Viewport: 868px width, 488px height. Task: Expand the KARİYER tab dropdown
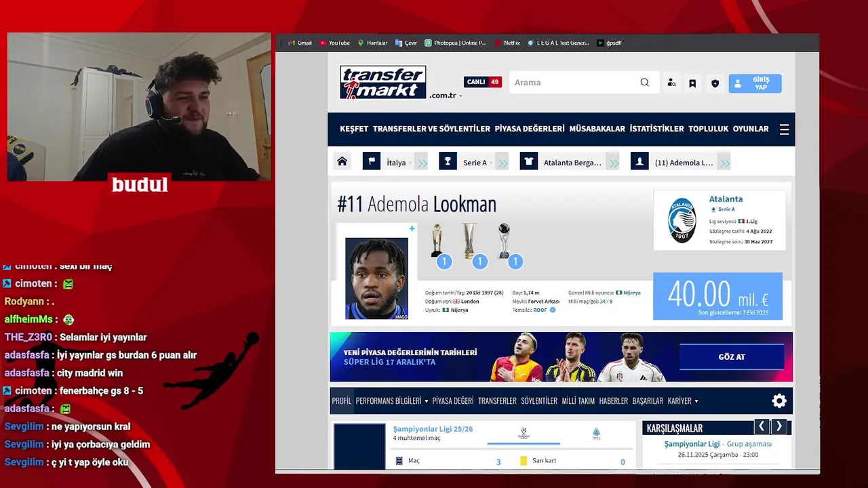coord(683,401)
